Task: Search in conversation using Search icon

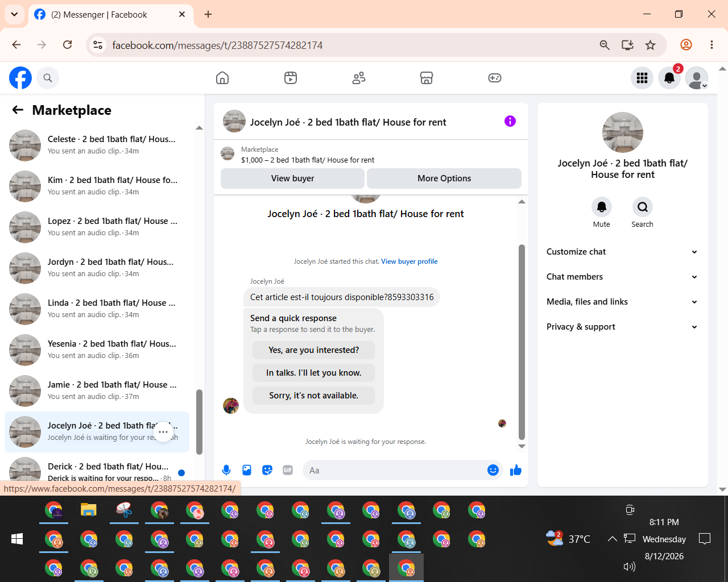Action: pos(643,207)
